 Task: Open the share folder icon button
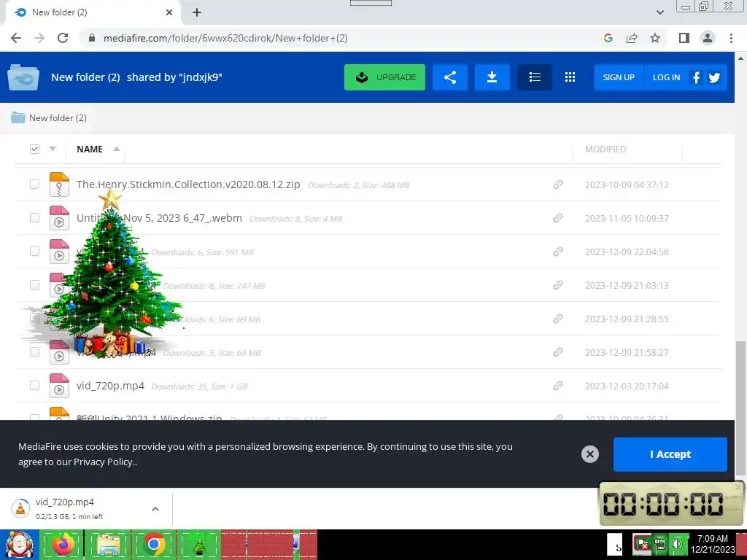pyautogui.click(x=449, y=77)
